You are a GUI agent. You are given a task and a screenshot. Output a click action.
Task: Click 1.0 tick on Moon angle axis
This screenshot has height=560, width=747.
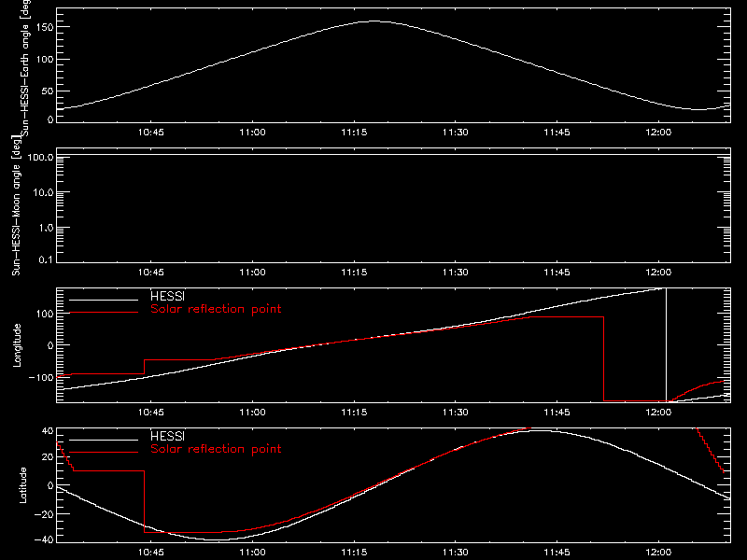point(46,228)
